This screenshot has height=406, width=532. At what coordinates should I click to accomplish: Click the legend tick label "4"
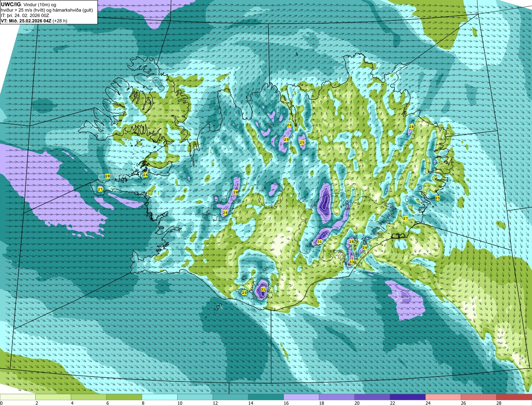[72, 403]
